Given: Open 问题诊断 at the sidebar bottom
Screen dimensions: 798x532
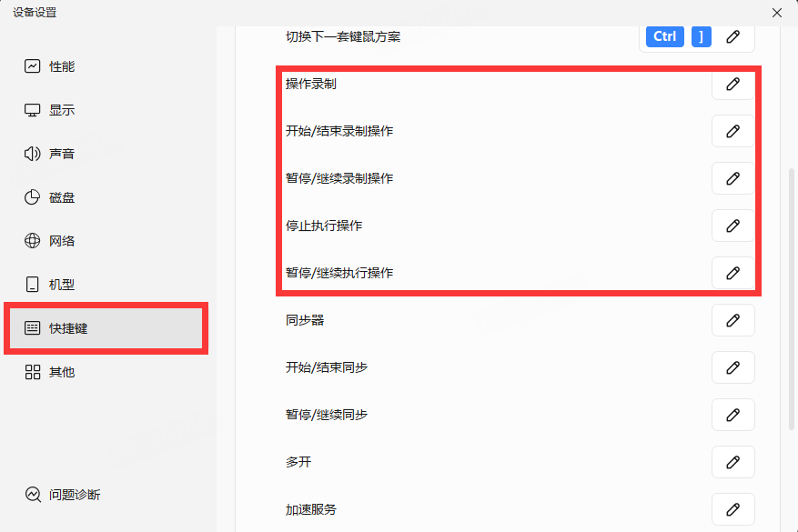Looking at the screenshot, I should click(x=75, y=495).
